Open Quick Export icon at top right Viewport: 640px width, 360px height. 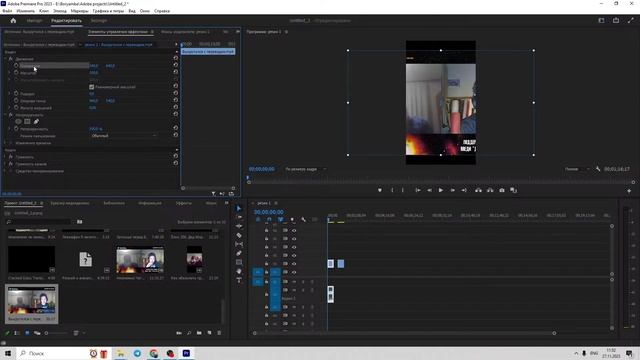coord(616,20)
